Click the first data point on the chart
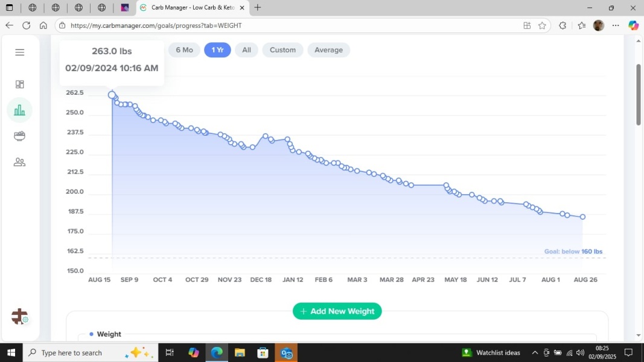This screenshot has height=362, width=644. pyautogui.click(x=112, y=94)
